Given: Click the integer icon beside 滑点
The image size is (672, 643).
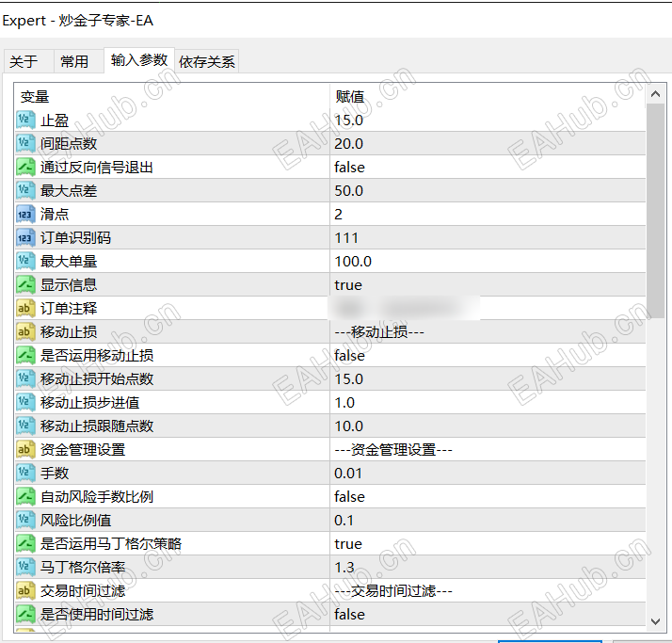Looking at the screenshot, I should tap(25, 215).
